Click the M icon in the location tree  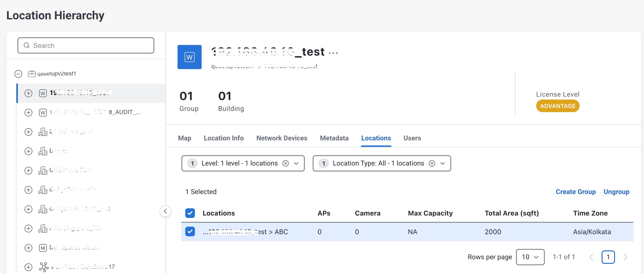[x=43, y=248]
